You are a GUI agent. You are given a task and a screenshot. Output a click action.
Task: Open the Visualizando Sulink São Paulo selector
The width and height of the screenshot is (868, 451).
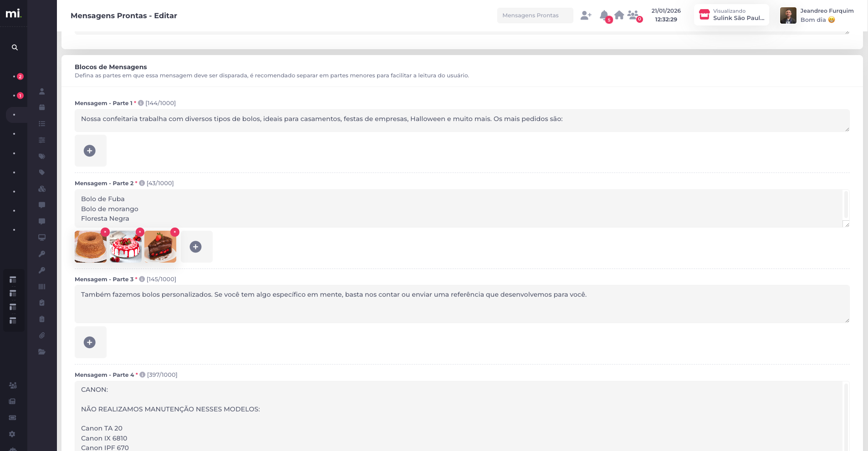click(731, 15)
